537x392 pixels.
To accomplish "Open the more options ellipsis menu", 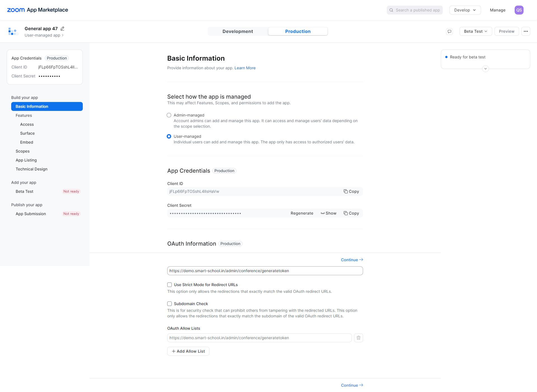I will tap(526, 31).
